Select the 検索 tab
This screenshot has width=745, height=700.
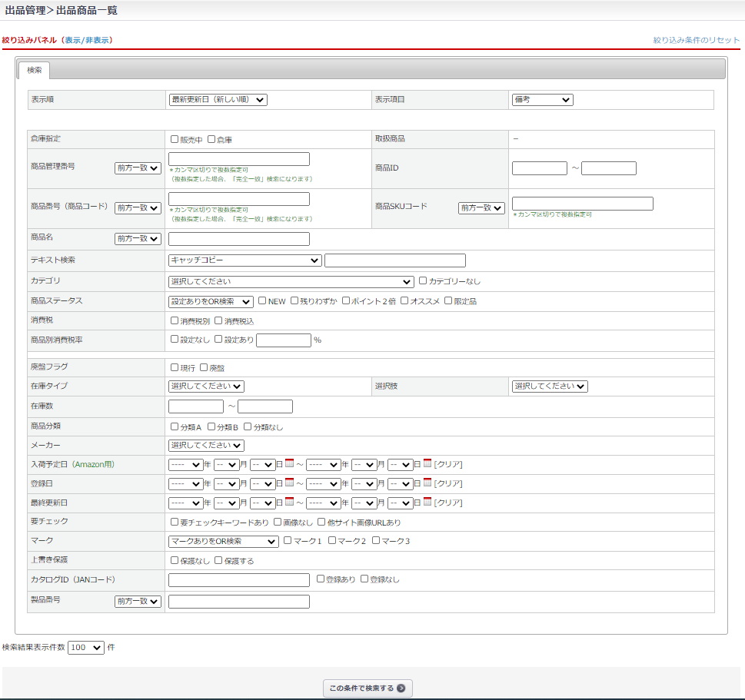pyautogui.click(x=35, y=71)
